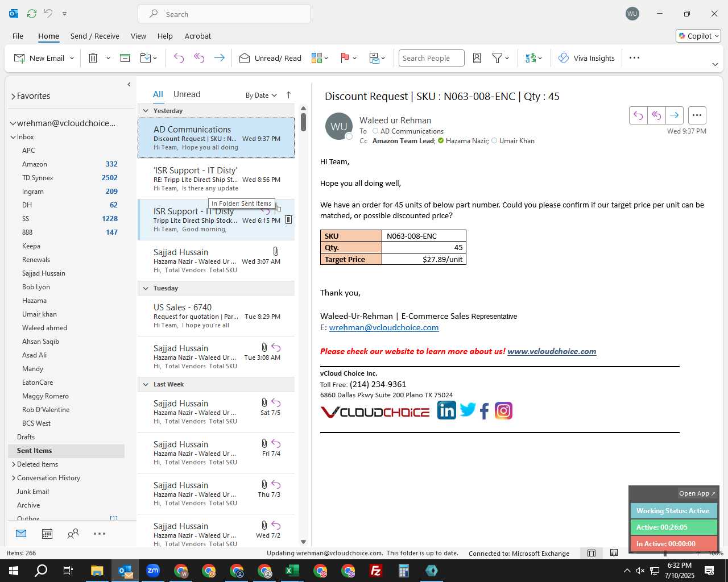Switch to Calendar view icon
The image size is (728, 582).
point(47,534)
